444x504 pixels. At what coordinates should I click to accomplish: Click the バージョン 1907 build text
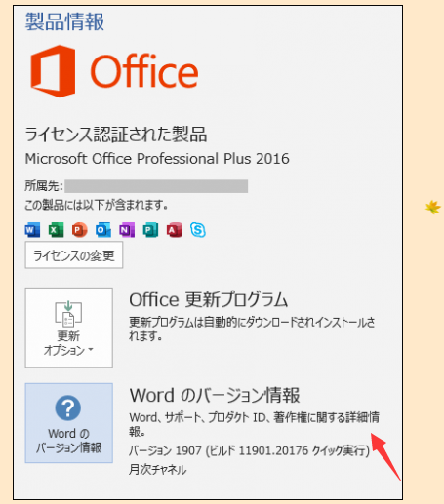click(250, 450)
